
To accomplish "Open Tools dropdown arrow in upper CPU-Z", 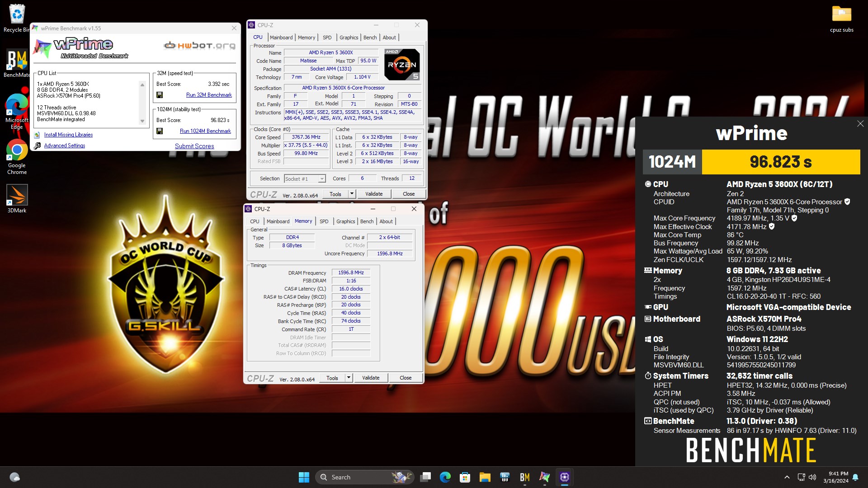I will click(352, 194).
